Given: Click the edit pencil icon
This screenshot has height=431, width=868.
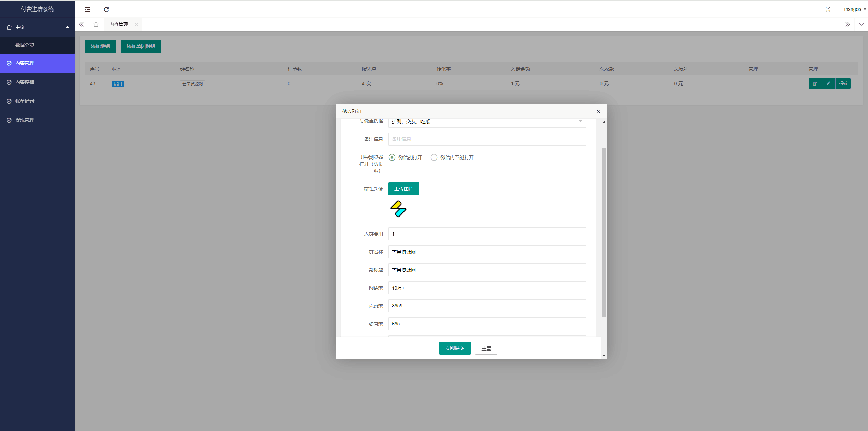Looking at the screenshot, I should (x=829, y=83).
